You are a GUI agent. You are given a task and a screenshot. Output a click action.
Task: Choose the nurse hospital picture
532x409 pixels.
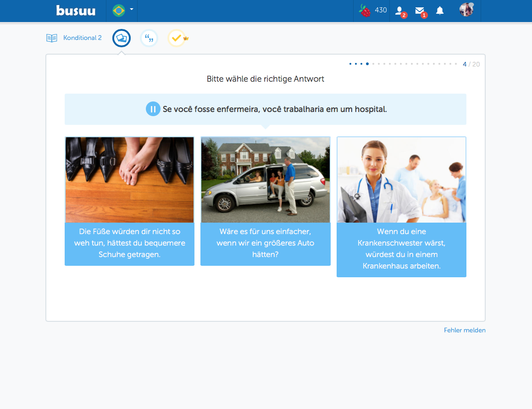pyautogui.click(x=401, y=179)
